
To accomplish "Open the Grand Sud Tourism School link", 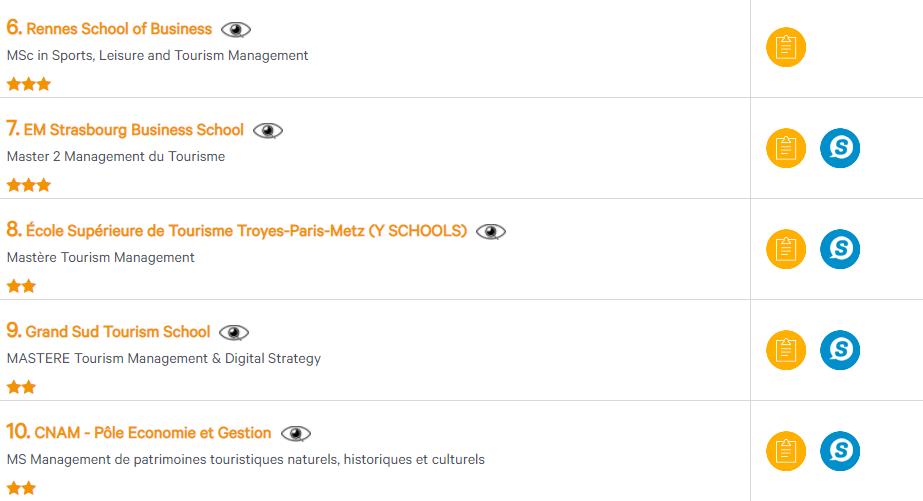I will point(117,332).
